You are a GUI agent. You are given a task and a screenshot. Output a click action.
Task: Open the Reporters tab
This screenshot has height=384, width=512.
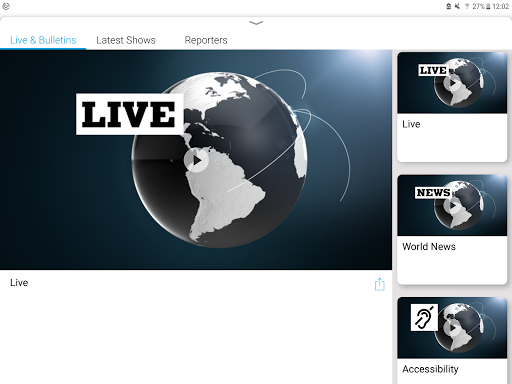click(x=206, y=40)
